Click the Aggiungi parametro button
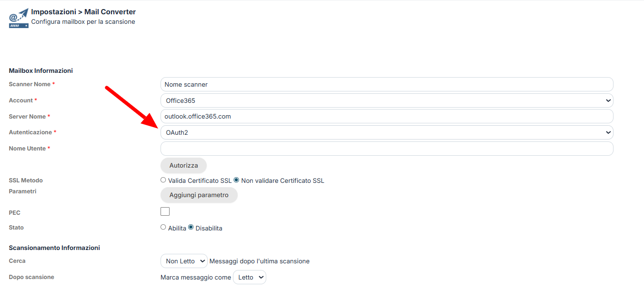This screenshot has height=300, width=644. coord(199,195)
